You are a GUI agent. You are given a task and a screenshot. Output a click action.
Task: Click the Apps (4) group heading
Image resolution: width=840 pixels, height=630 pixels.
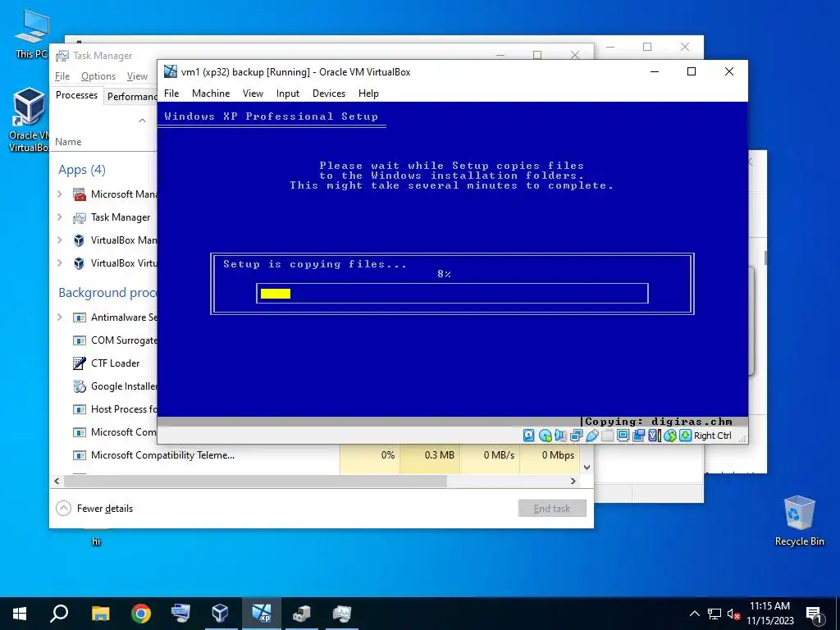click(x=82, y=170)
